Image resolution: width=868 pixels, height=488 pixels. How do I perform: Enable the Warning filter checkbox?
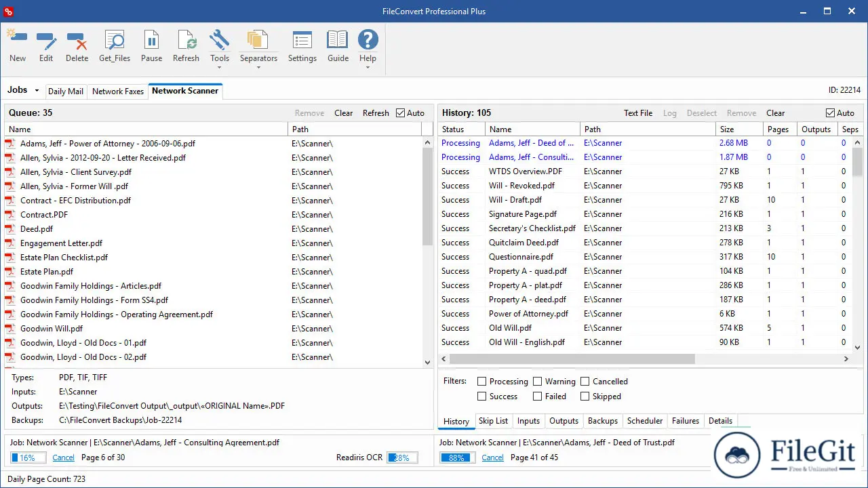[537, 382]
